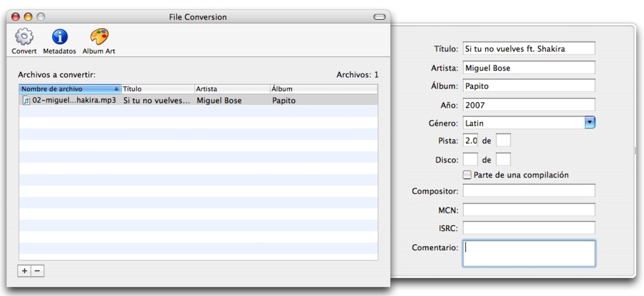
Task: Click the Artista column header
Action: coord(232,89)
